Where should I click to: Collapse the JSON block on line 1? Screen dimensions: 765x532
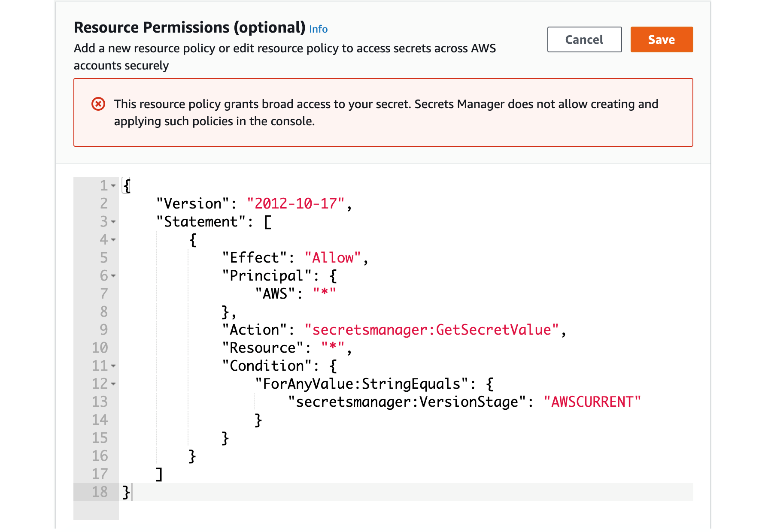(x=113, y=185)
